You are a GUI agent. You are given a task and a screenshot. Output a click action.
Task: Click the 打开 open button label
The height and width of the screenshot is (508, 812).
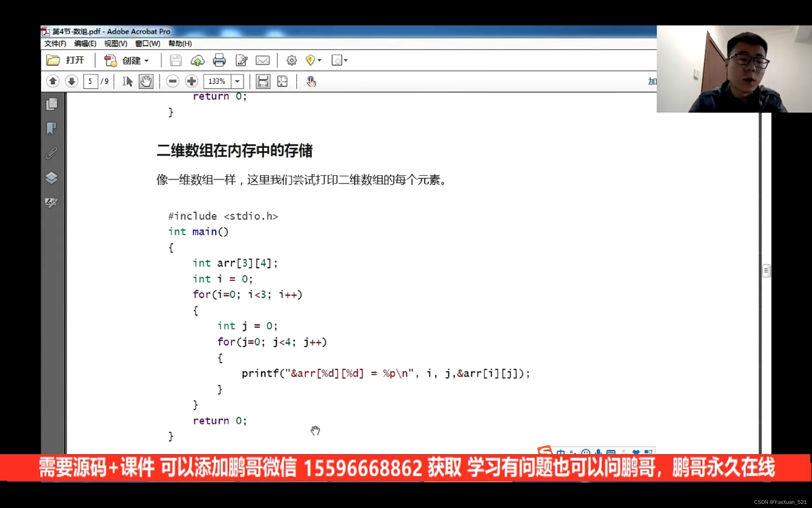(x=75, y=60)
